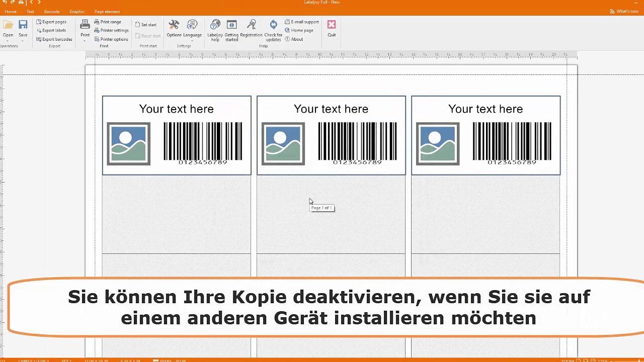644x362 pixels.
Task: Click the Language icon
Action: (192, 25)
